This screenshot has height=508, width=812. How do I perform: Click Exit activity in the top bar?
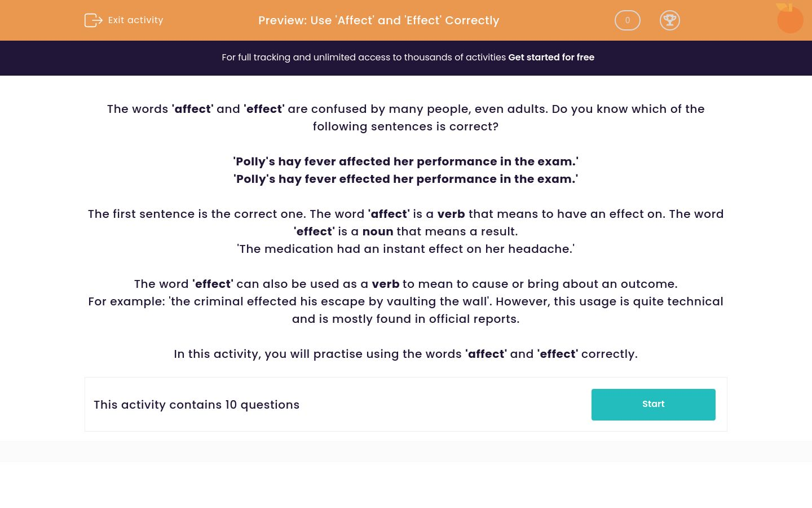[135, 20]
